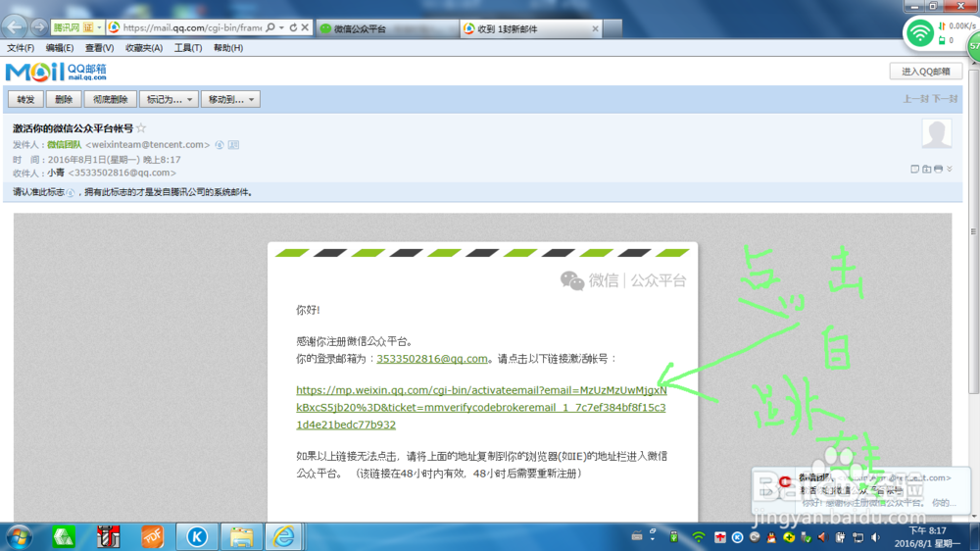Open address bar search magnifier
The height and width of the screenshot is (551, 980).
pyautogui.click(x=270, y=27)
